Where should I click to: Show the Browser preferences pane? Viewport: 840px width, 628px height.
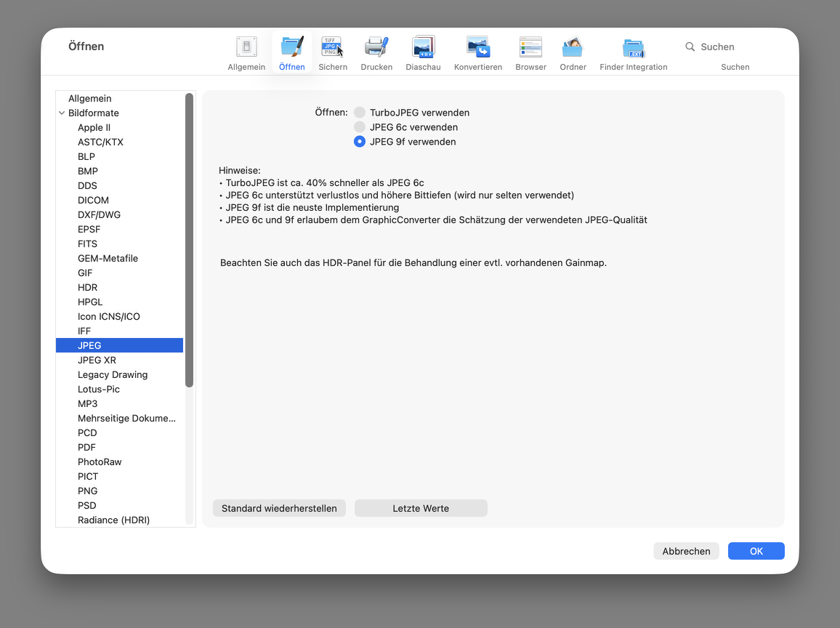530,47
